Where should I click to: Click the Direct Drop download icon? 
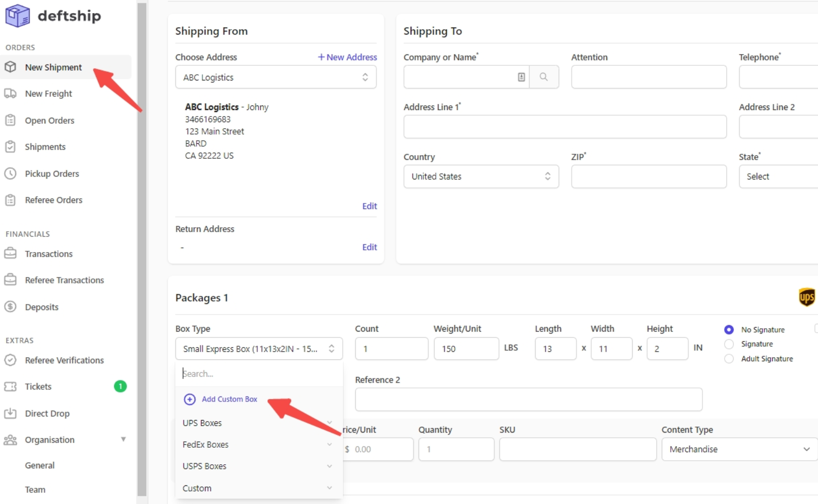(x=11, y=413)
